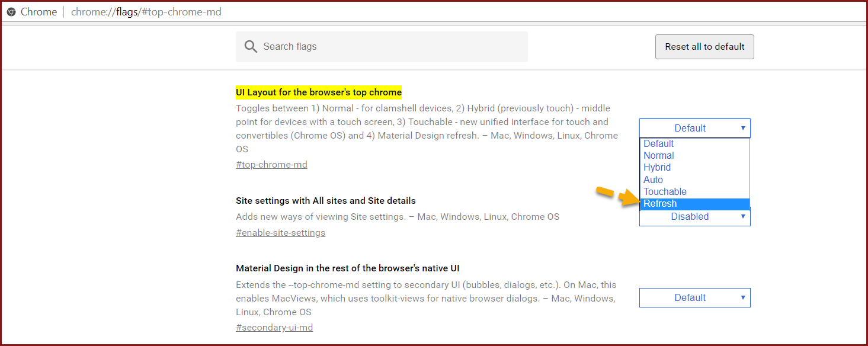Choose the Default option in the open list

click(659, 144)
